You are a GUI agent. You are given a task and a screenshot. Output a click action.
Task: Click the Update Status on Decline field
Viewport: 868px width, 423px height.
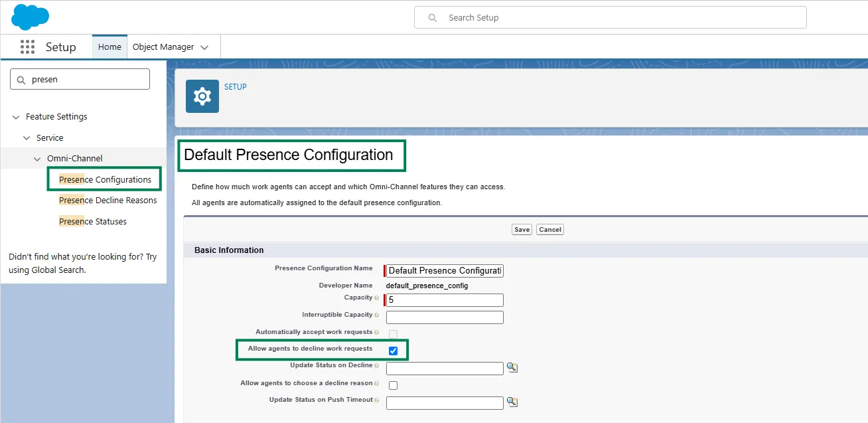[x=445, y=369]
